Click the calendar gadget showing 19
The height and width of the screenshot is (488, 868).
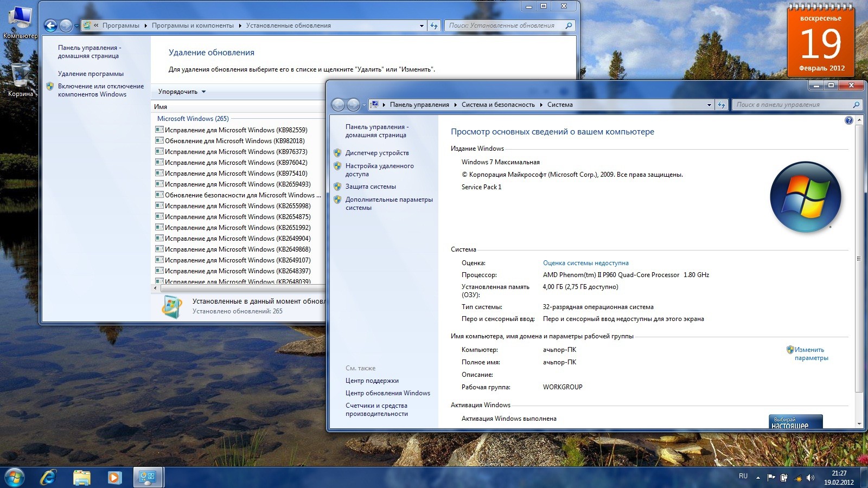[x=821, y=41]
